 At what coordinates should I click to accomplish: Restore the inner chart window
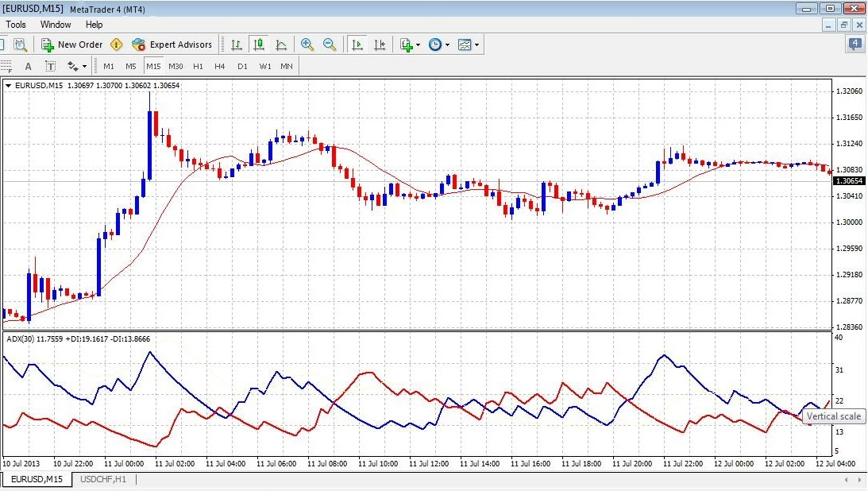844,25
